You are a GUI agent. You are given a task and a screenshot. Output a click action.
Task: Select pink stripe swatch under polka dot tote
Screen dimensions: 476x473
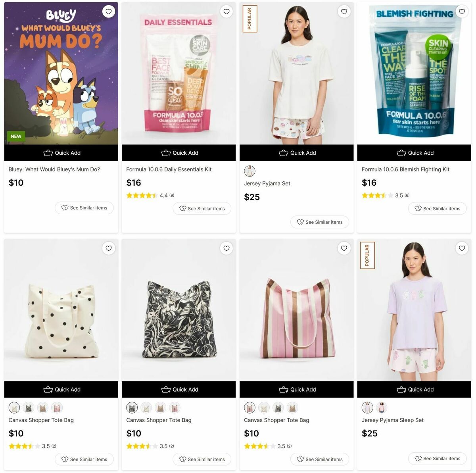pyautogui.click(x=57, y=408)
